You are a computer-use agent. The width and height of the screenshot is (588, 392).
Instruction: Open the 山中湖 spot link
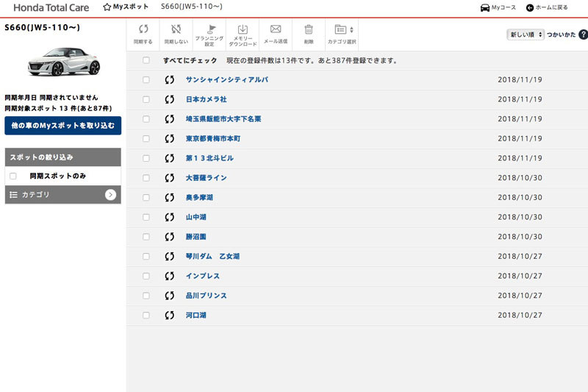pyautogui.click(x=196, y=217)
